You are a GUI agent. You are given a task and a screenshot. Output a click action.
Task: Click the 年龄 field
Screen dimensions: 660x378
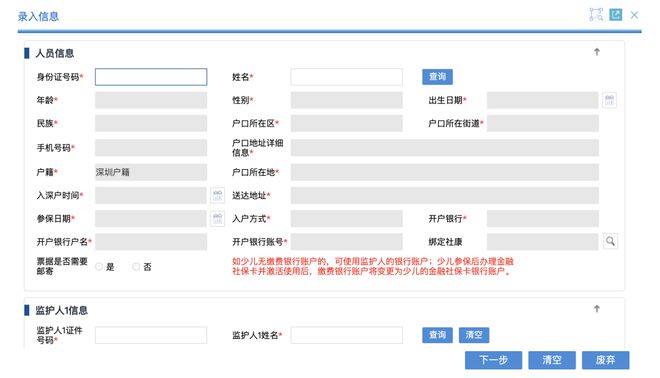[151, 100]
